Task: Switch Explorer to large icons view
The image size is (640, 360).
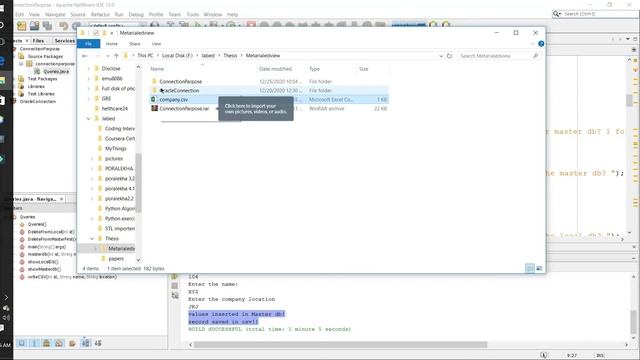Action: (539, 268)
